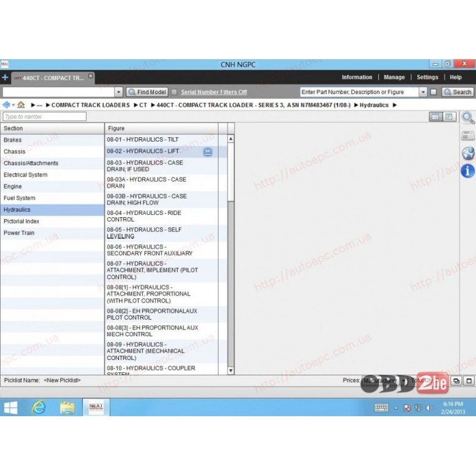This screenshot has width=476, height=476.
Task: Expand the part search history dropdown
Action: click(423, 92)
